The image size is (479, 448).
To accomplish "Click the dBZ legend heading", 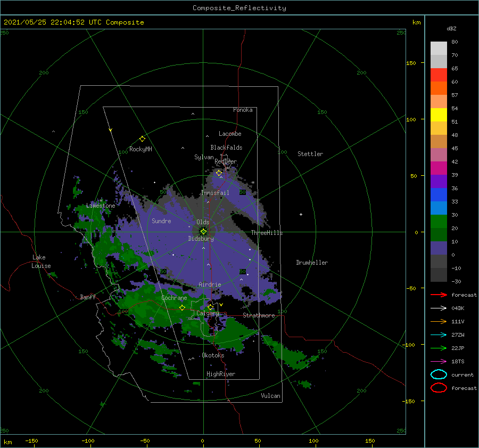I will click(451, 28).
